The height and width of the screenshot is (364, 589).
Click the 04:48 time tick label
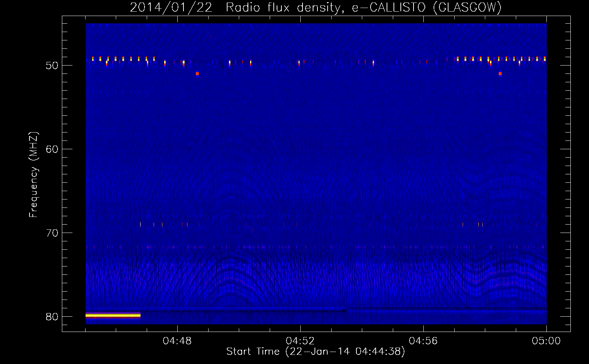(177, 341)
